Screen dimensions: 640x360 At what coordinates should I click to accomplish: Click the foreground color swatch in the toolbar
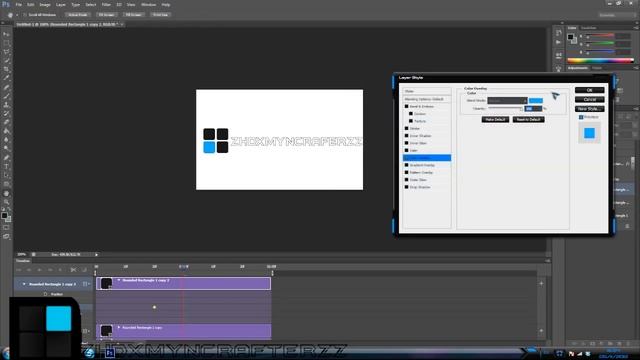pyautogui.click(x=4, y=216)
